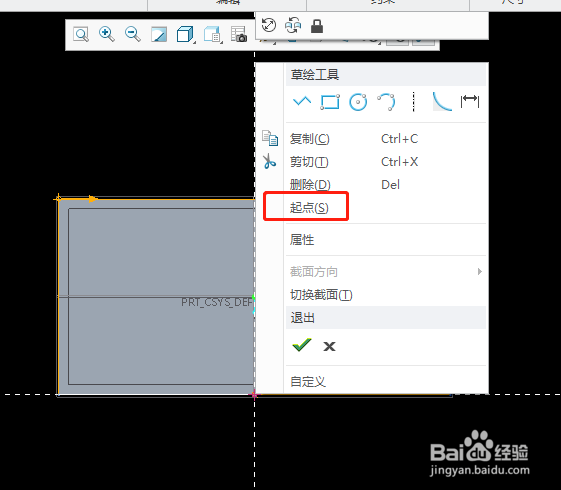Select the Dimension sketch tool
Screen dimensions: 561x490
(x=470, y=101)
